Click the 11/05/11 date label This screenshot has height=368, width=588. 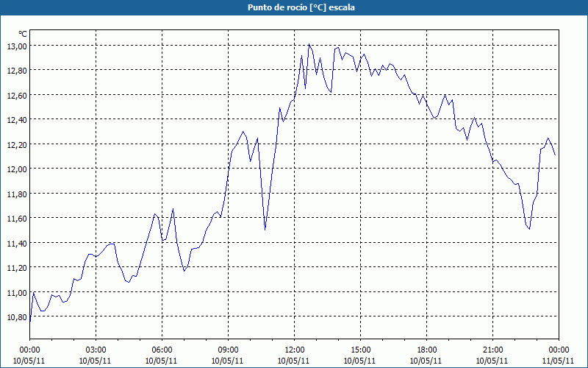coord(559,361)
